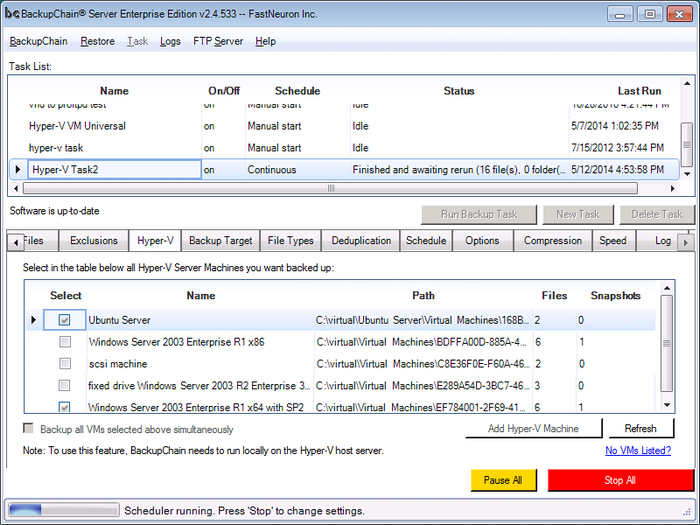The width and height of the screenshot is (700, 525).
Task: Switch to the Backup Target tab
Action: pyautogui.click(x=220, y=241)
